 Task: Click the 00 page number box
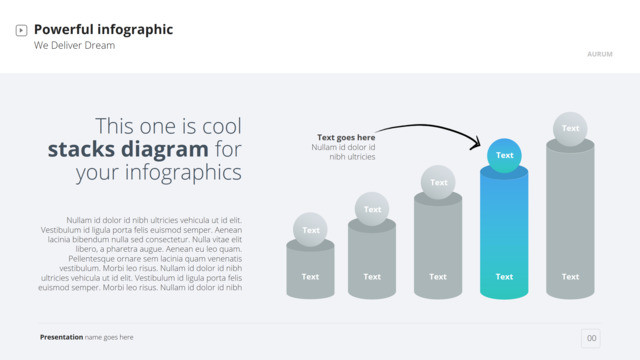click(591, 338)
